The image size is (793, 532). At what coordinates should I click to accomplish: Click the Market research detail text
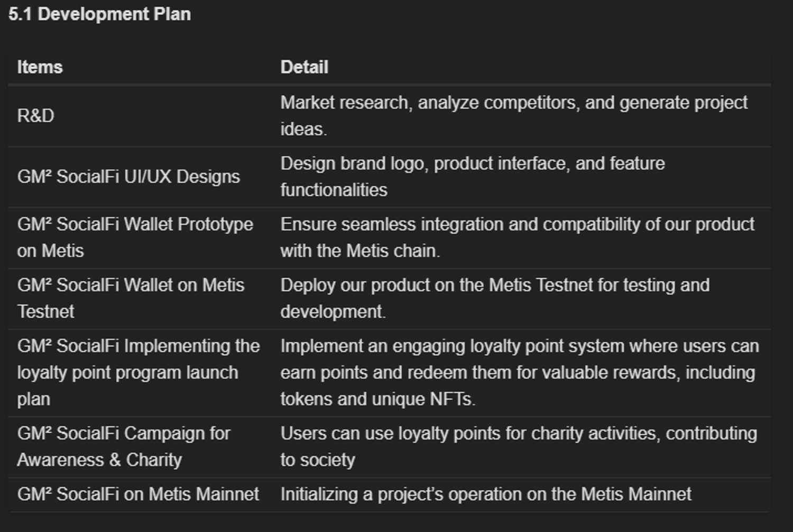[x=514, y=116]
